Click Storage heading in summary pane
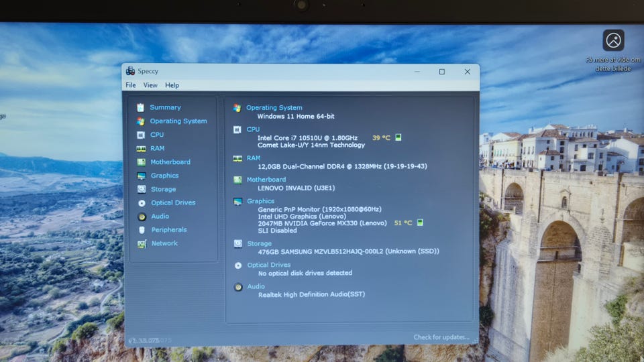 coord(259,243)
